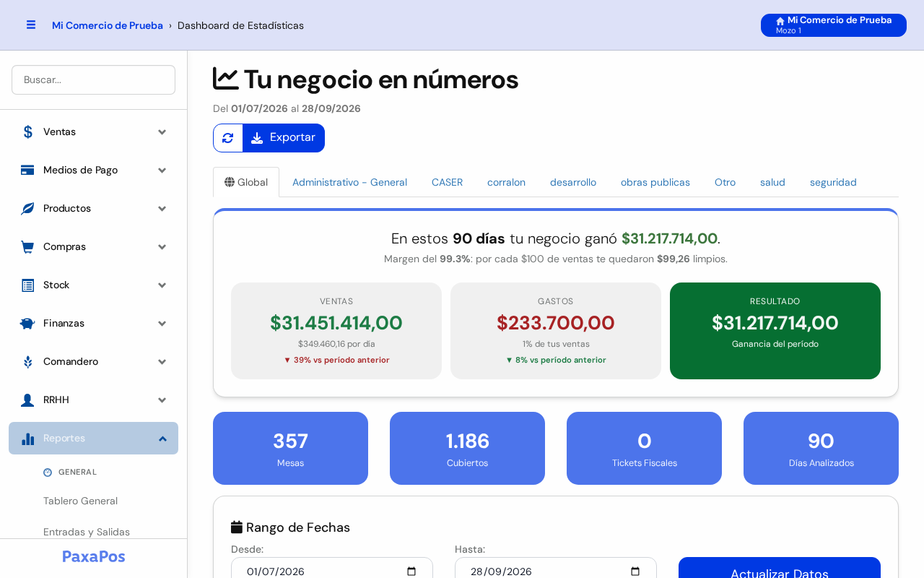Click the 1.186 Cubiertos card

pos(467,448)
